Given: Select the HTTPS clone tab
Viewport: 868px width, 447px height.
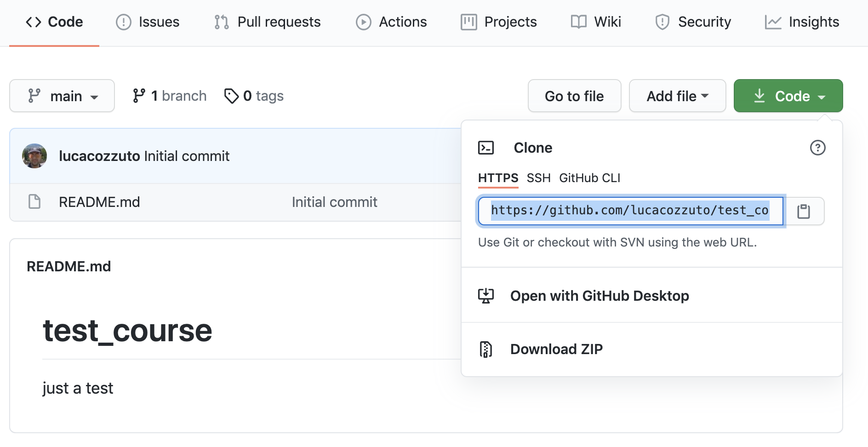Looking at the screenshot, I should [x=498, y=178].
